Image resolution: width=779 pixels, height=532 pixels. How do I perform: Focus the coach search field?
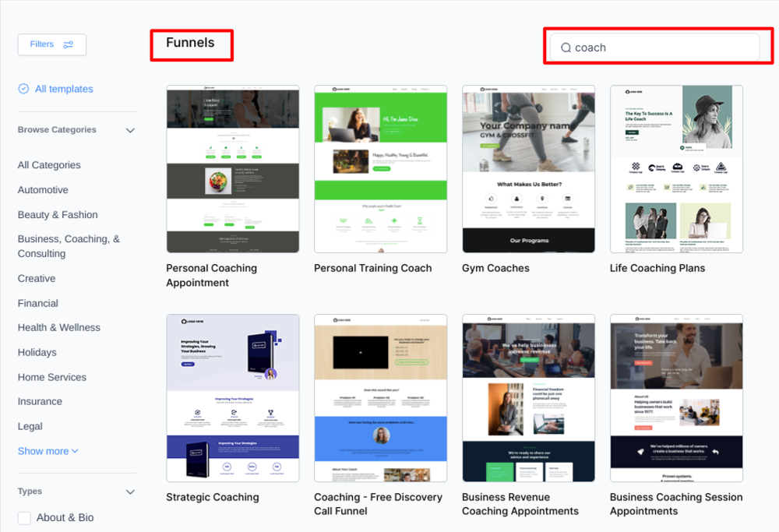[655, 48]
